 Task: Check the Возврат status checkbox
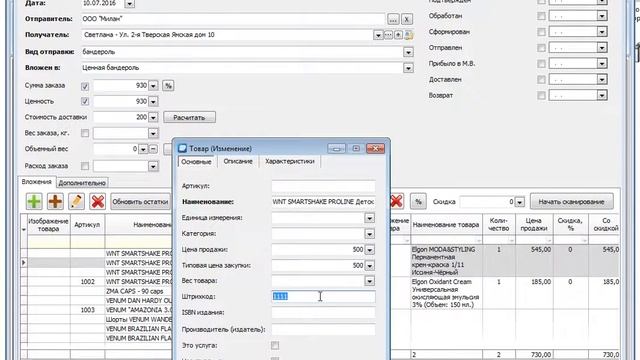pos(541,96)
